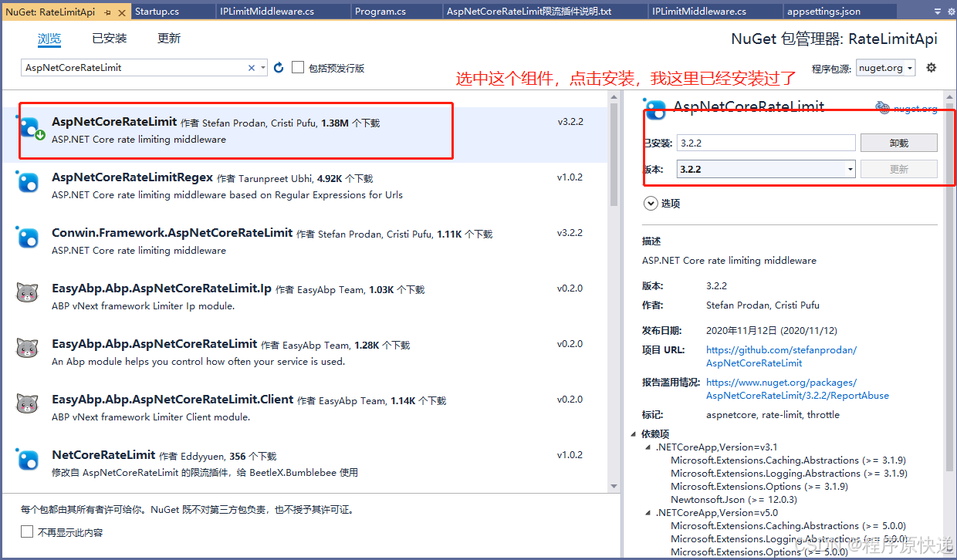Click the Conwin.Framework.AspNetCoreRateLimit package icon
The width and height of the screenshot is (957, 560).
[x=28, y=238]
